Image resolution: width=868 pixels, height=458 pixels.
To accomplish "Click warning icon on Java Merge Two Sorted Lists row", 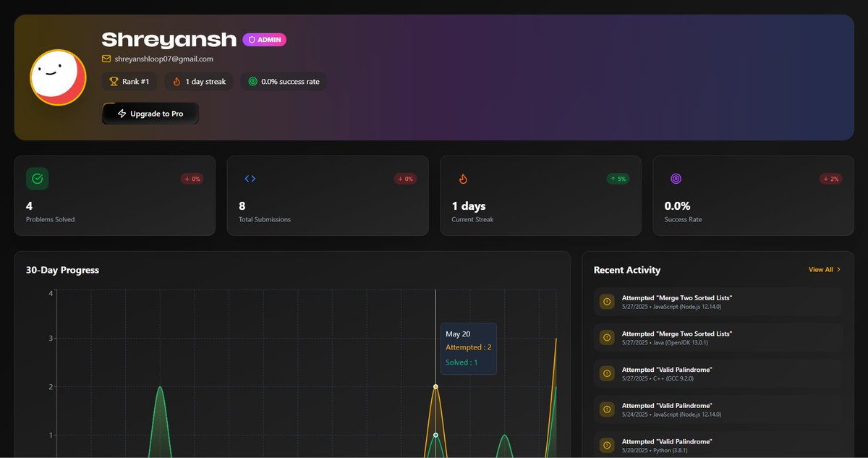I will click(607, 337).
